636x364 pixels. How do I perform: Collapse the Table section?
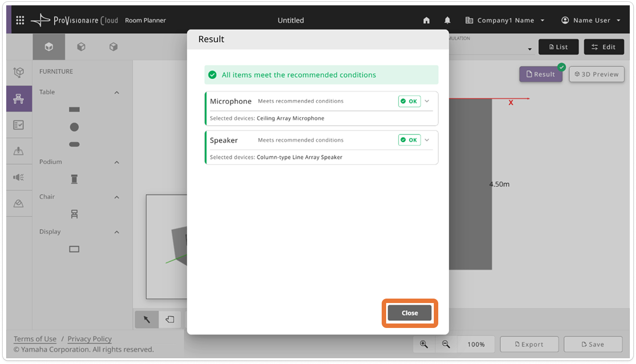point(117,93)
